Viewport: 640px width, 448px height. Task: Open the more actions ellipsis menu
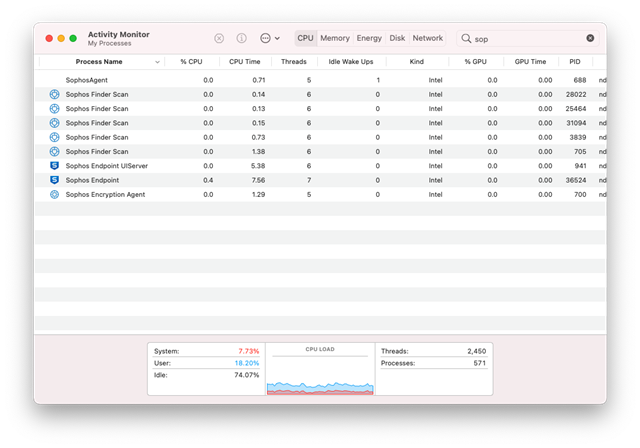click(270, 38)
